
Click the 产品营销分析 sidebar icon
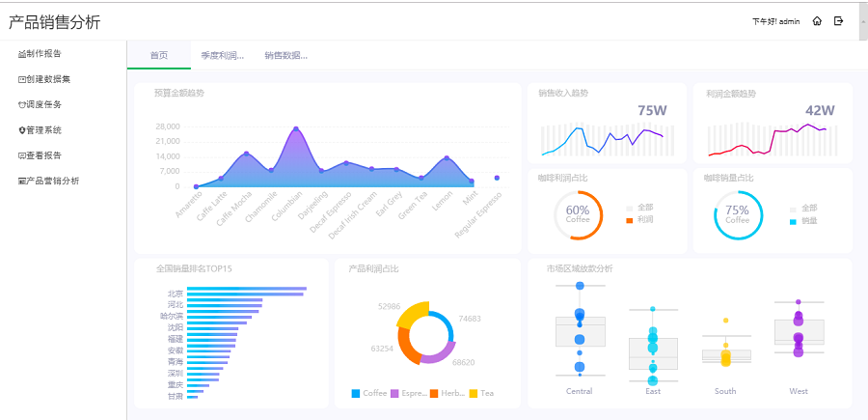(x=22, y=181)
